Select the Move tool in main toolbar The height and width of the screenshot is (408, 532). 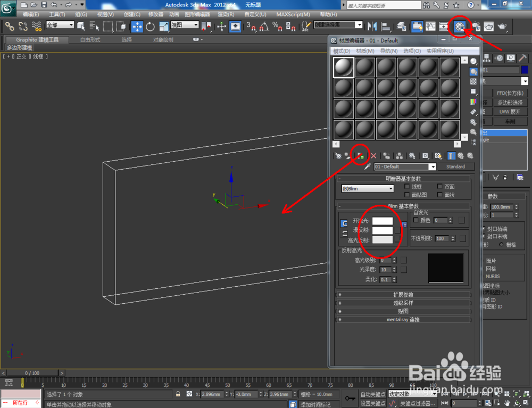[x=137, y=26]
